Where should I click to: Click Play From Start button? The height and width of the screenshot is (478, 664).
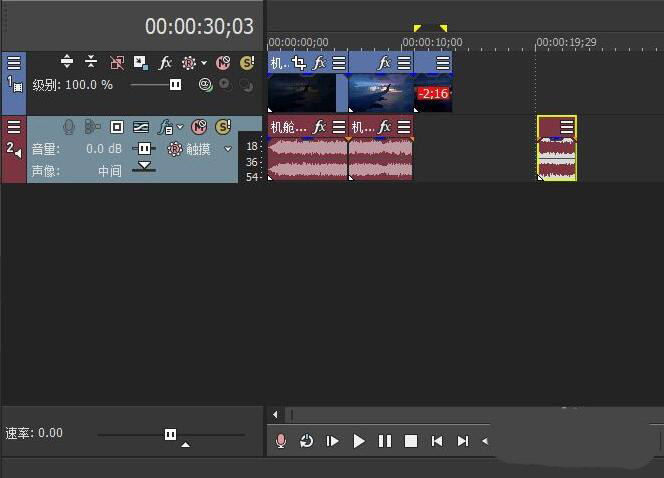[332, 441]
